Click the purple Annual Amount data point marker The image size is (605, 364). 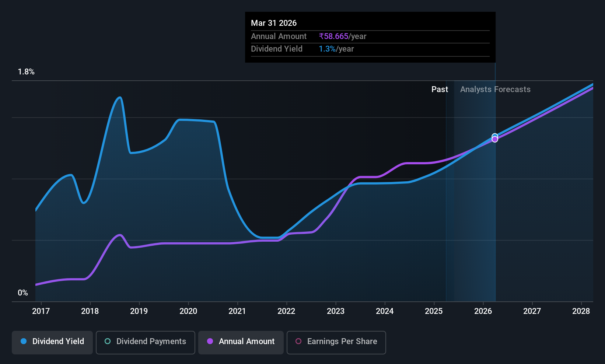(x=495, y=139)
